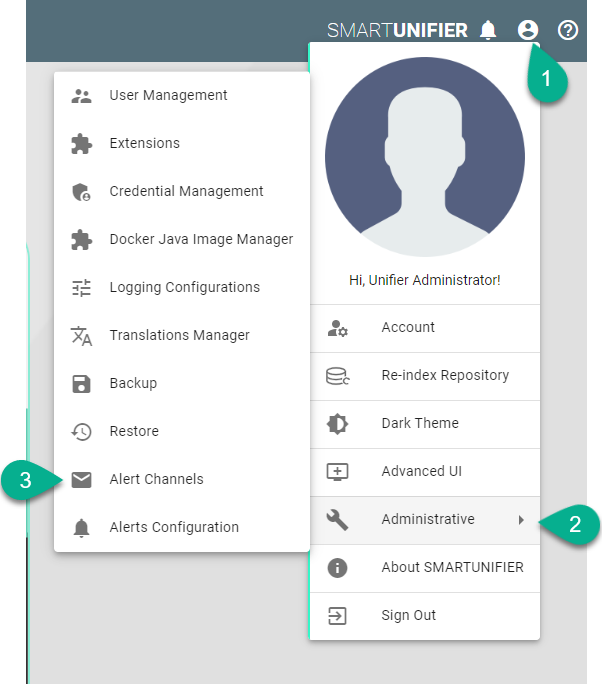602x684 pixels.
Task: Expand the Administrative submenu arrow
Action: [521, 520]
